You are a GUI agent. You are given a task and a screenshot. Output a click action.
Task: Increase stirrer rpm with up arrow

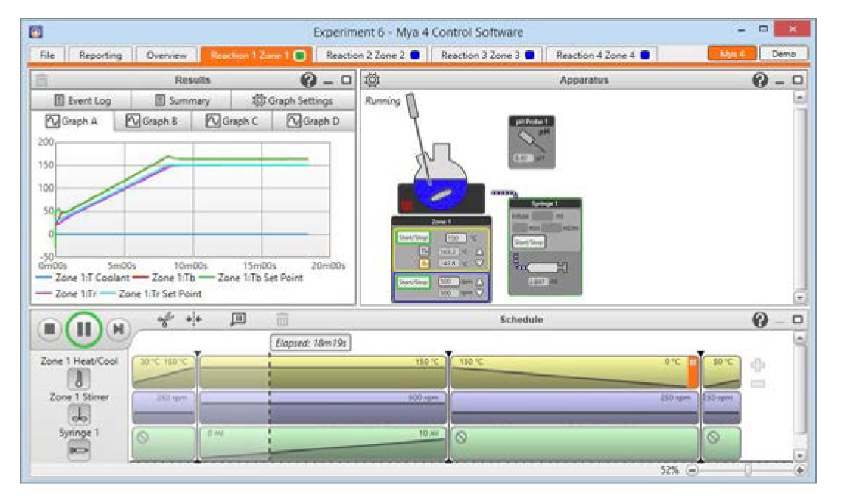(479, 281)
